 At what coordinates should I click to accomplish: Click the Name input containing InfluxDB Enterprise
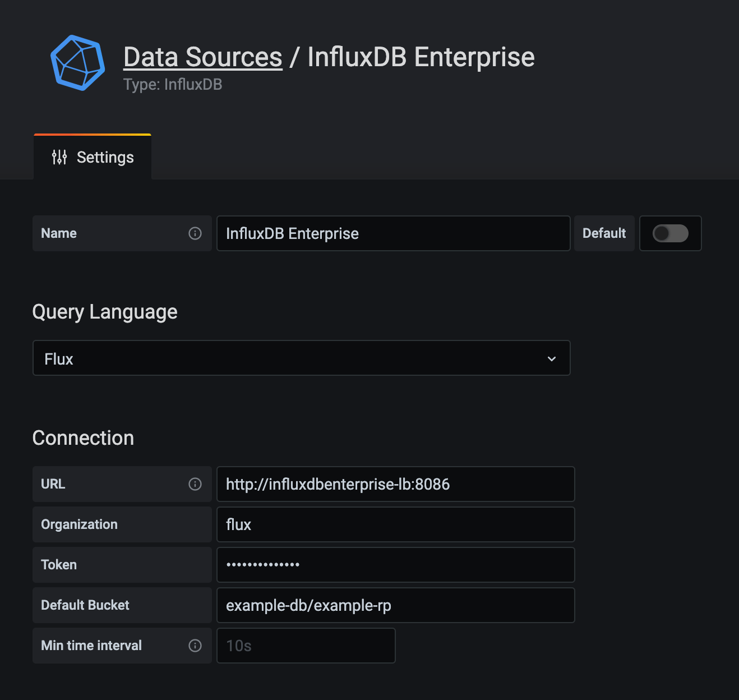pyautogui.click(x=392, y=233)
